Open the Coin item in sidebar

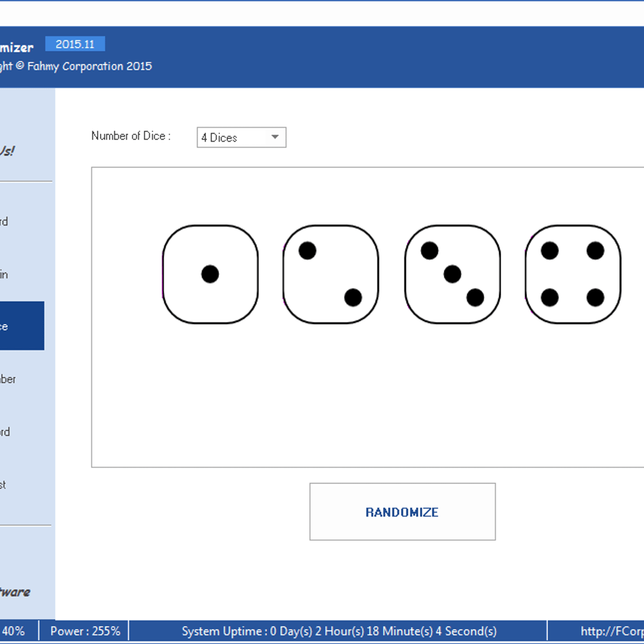point(4,275)
